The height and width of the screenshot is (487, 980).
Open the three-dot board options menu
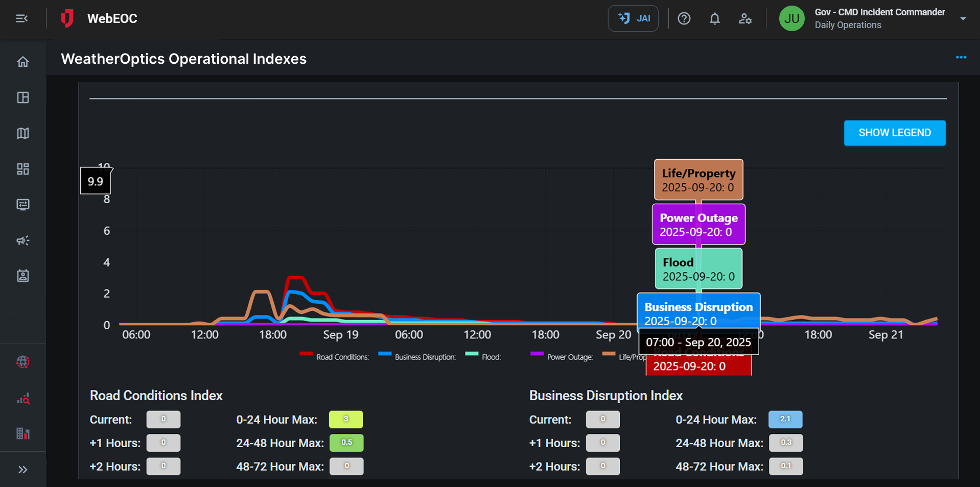click(x=961, y=58)
